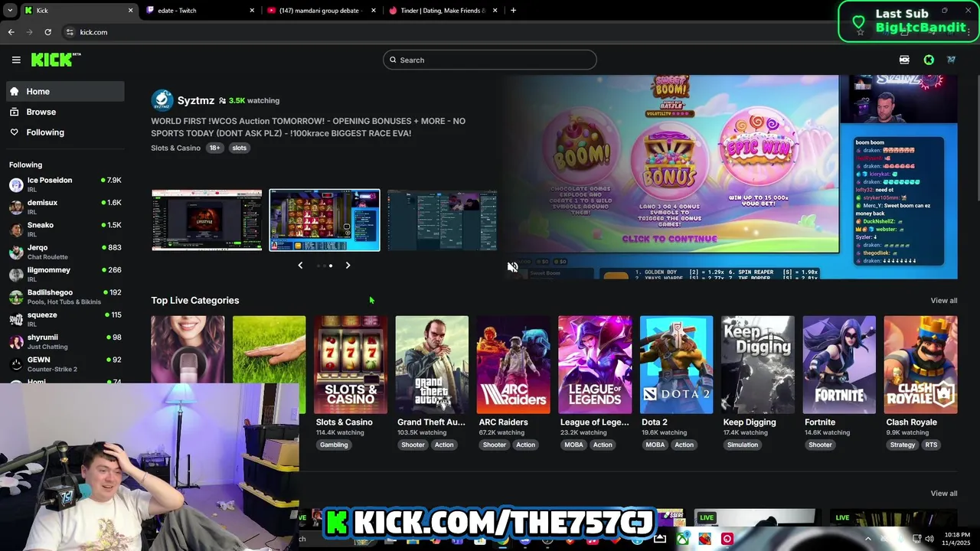Image resolution: width=980 pixels, height=551 pixels.
Task: Select the highlighted middle carousel thumbnail
Action: [325, 220]
